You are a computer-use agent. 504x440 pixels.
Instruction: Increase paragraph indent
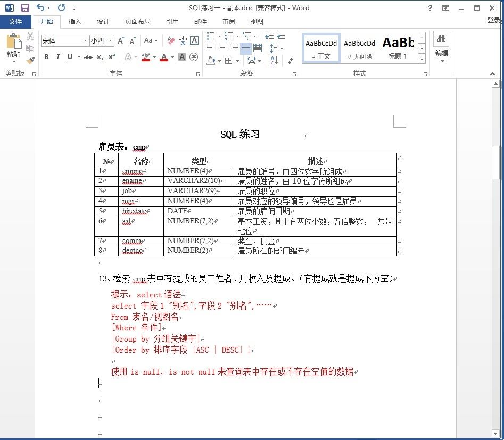tap(281, 36)
